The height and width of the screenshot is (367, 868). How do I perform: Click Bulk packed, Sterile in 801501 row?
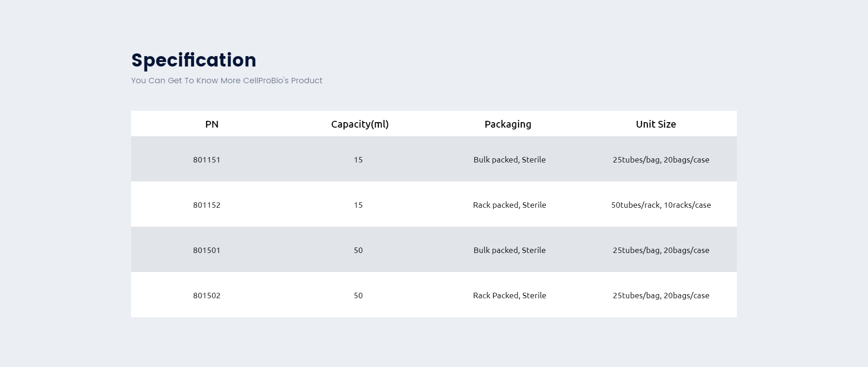pos(509,250)
